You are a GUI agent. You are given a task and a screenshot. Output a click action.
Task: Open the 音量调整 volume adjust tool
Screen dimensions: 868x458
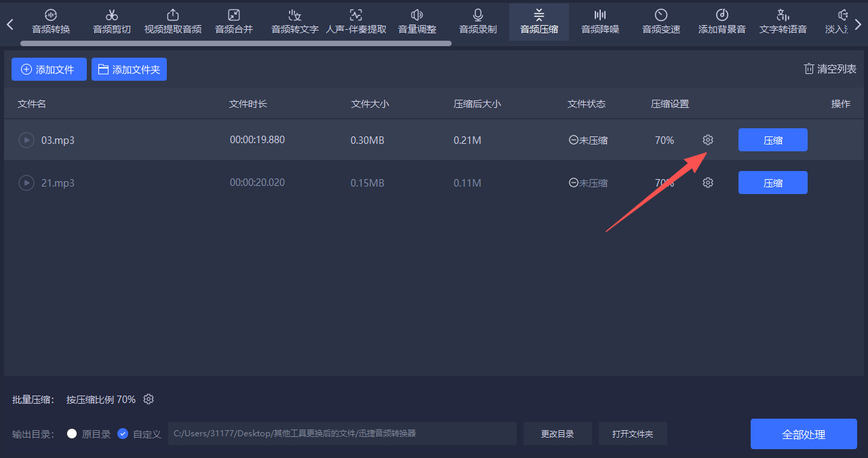(x=417, y=22)
